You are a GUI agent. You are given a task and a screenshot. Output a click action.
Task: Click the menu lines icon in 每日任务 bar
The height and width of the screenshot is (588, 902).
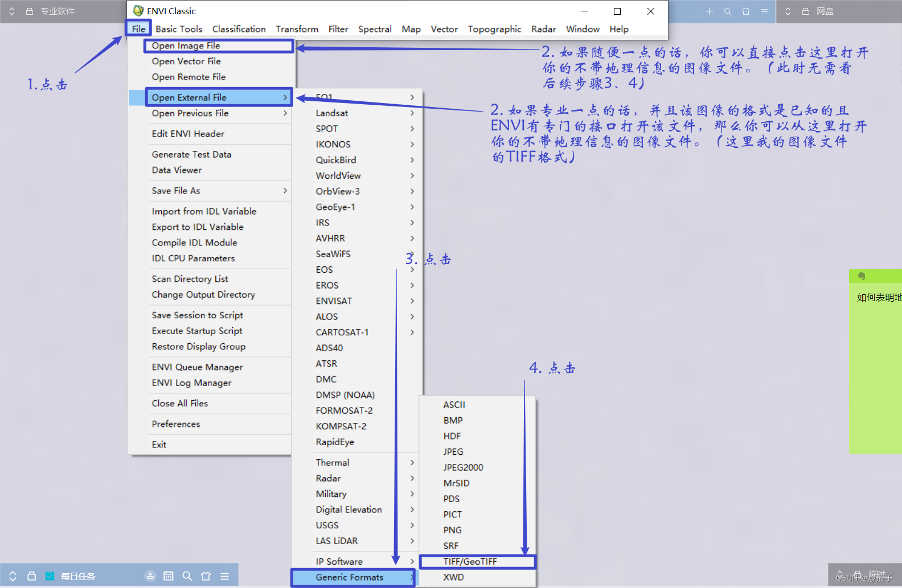click(x=225, y=576)
